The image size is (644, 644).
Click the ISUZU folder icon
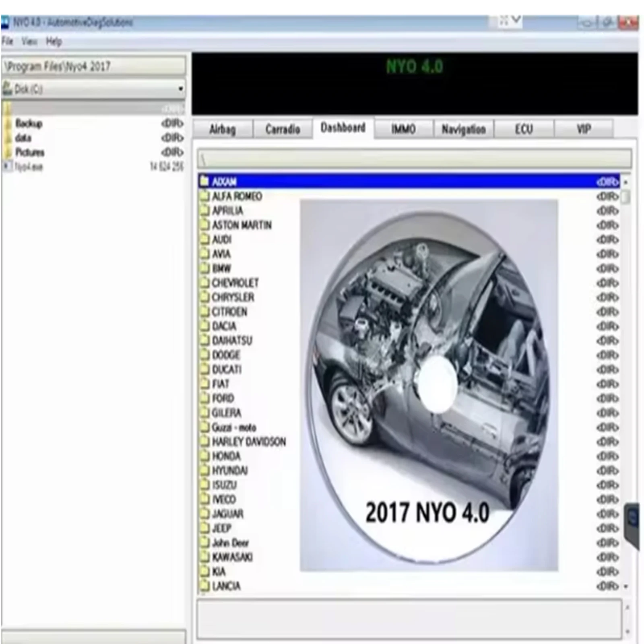[205, 485]
